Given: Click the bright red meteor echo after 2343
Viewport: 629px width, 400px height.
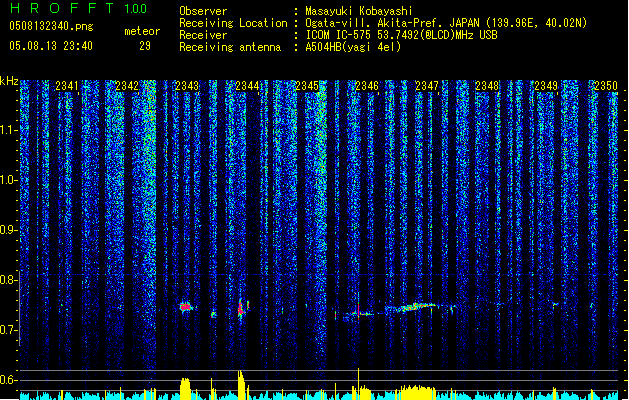Looking at the screenshot, I should pos(185,307).
